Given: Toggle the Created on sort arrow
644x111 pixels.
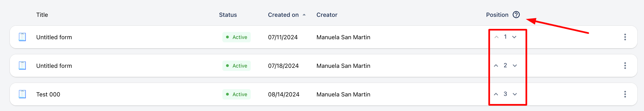Looking at the screenshot, I should (304, 15).
